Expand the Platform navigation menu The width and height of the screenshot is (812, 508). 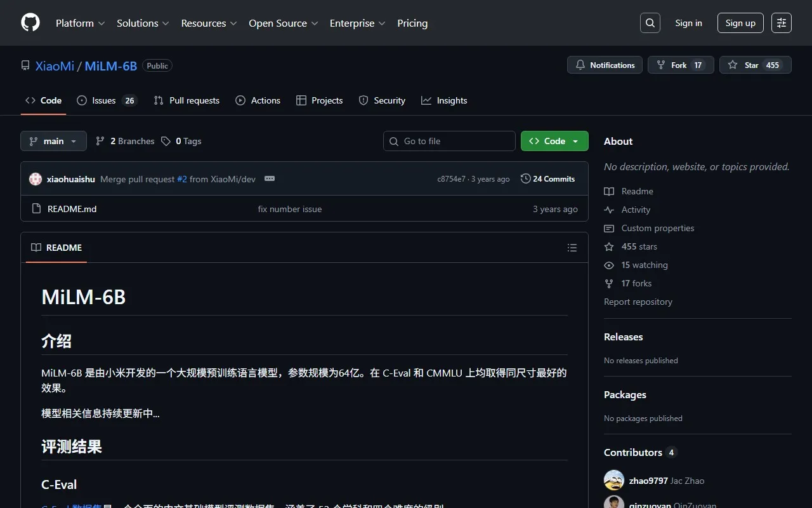(x=80, y=23)
